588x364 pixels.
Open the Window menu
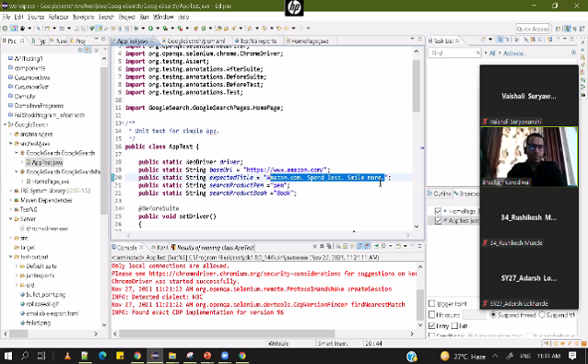tap(163, 17)
